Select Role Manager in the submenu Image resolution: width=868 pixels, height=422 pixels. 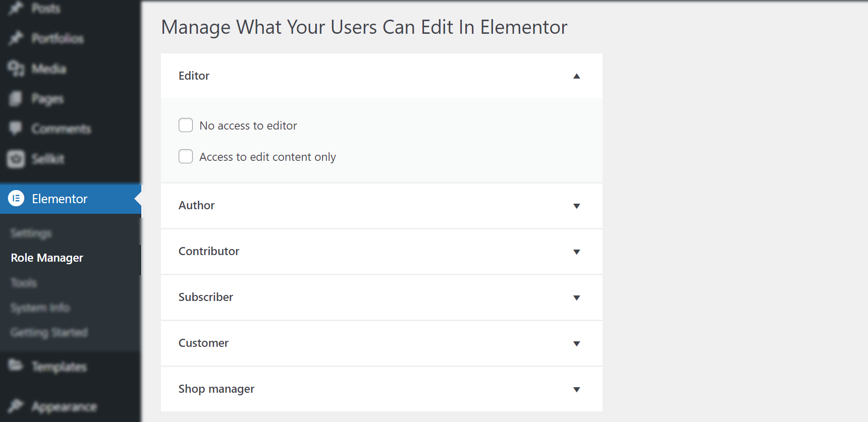pos(46,258)
